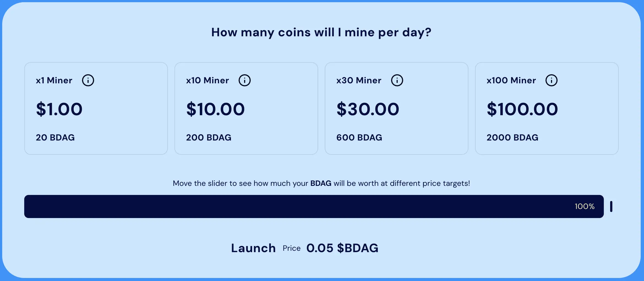Click the info circle next to x30 Miner
Viewport: 644px width, 281px height.
click(397, 80)
